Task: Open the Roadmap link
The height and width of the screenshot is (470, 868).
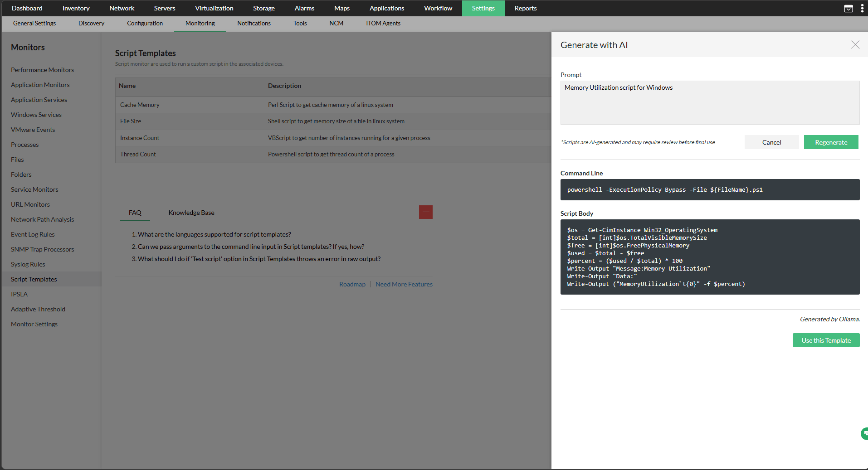Action: (352, 284)
